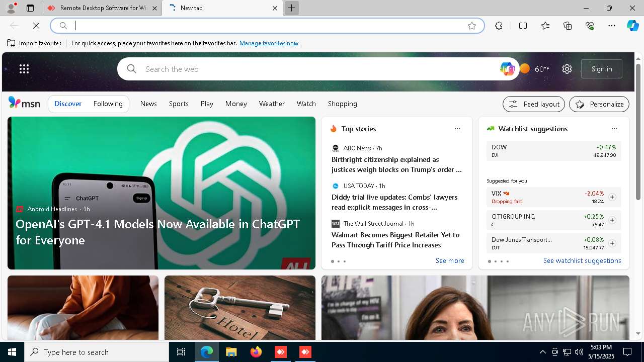644x362 pixels.
Task: Open the tab actions menu icon
Action: pyautogui.click(x=30, y=8)
